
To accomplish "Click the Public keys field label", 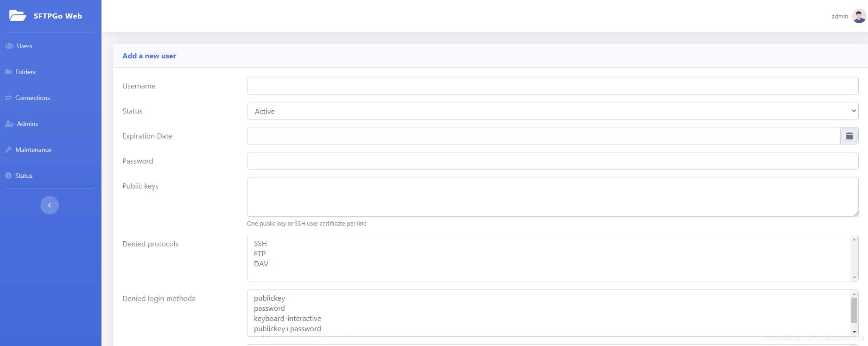I will point(140,186).
